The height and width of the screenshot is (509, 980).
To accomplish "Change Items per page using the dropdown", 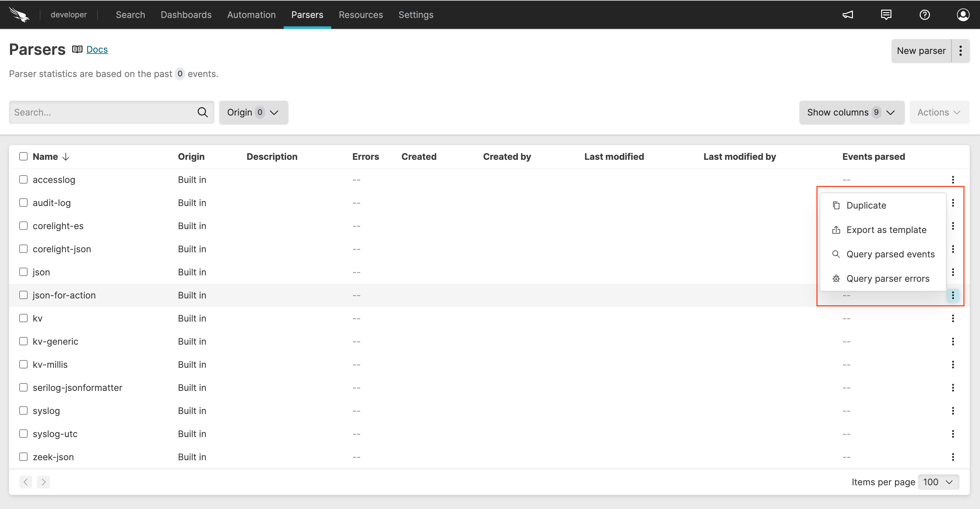I will coord(938,482).
